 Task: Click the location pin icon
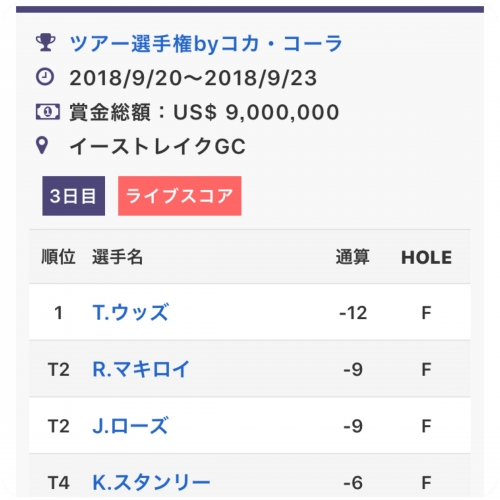click(x=42, y=146)
